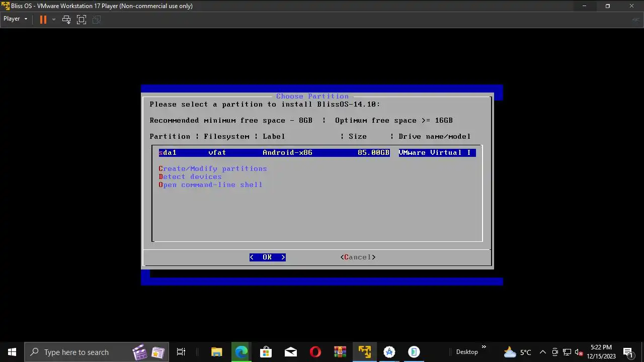Pause the virtual machine
This screenshot has height=362, width=644.
click(x=43, y=20)
